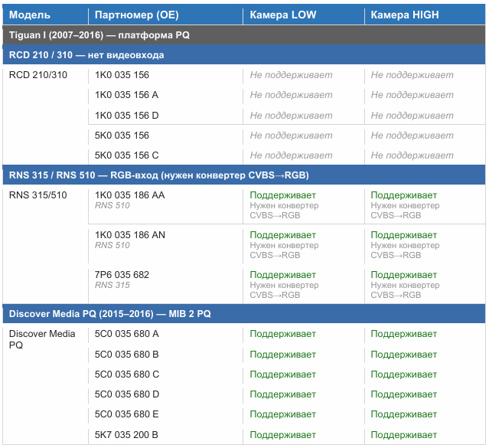The width and height of the screenshot is (489, 448).
Task: Click Камера LOW Поддерживает for 5C0 035 680 D
Action: coord(283,394)
